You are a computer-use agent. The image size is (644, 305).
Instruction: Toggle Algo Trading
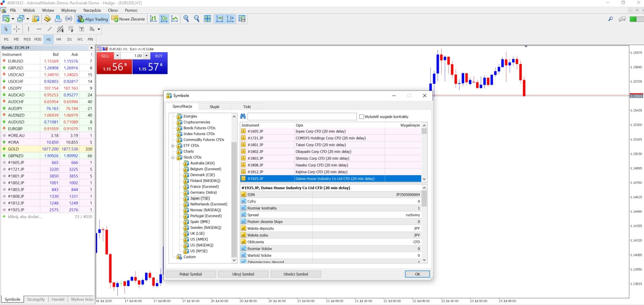pos(92,19)
